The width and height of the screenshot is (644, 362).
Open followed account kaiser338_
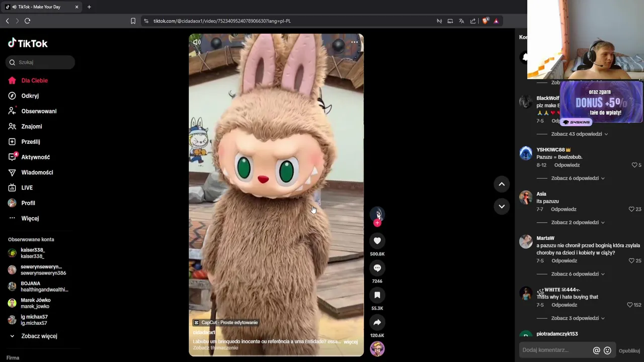tap(33, 253)
